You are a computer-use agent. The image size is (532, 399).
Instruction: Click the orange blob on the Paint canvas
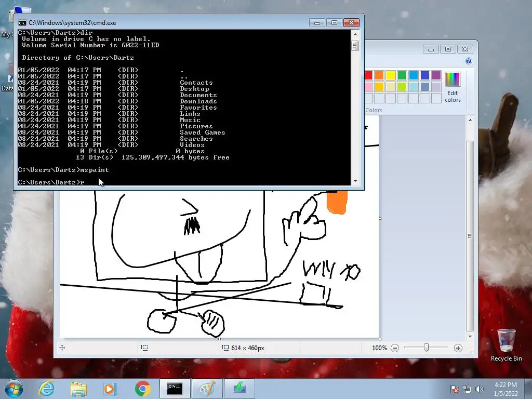point(337,202)
